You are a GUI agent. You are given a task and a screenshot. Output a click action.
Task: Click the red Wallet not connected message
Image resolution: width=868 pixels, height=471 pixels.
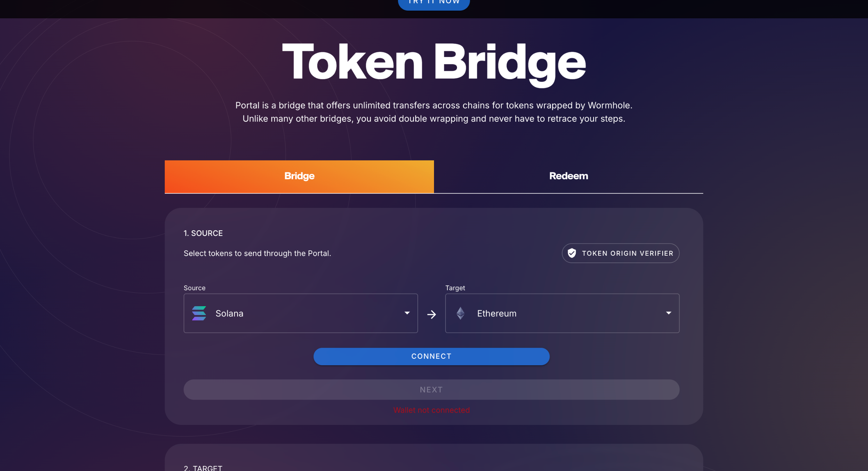click(431, 410)
